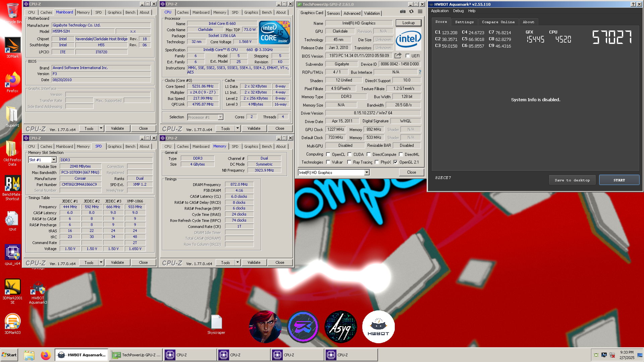
Task: Toggle the OpenCL checkbox
Action: click(x=328, y=155)
